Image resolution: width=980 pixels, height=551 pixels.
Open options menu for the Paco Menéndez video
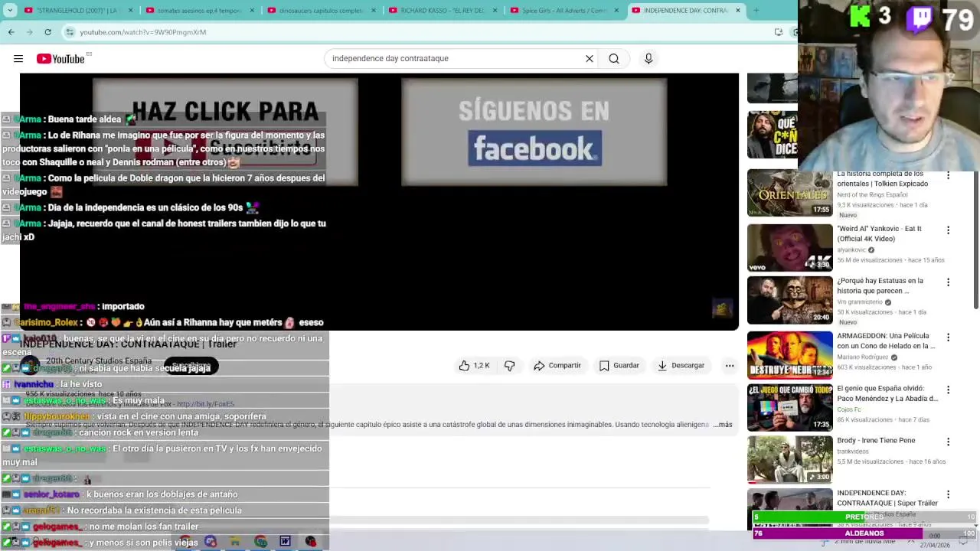pos(948,390)
